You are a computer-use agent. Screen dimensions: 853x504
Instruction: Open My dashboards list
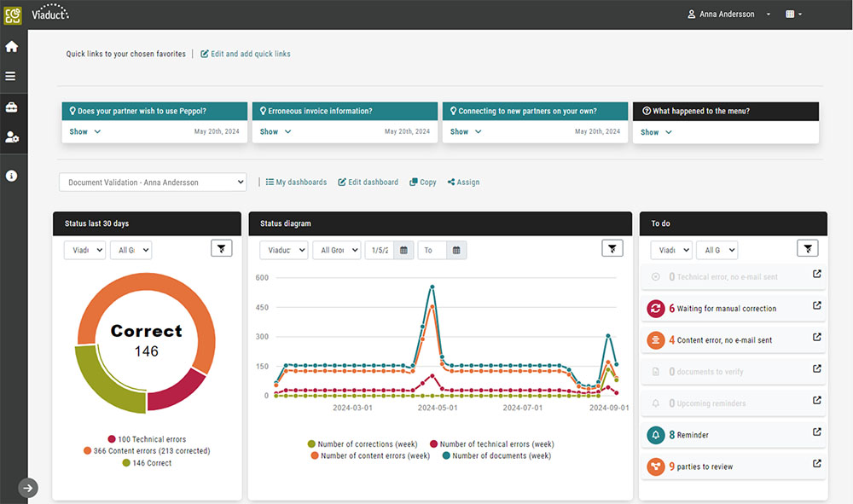pyautogui.click(x=295, y=182)
